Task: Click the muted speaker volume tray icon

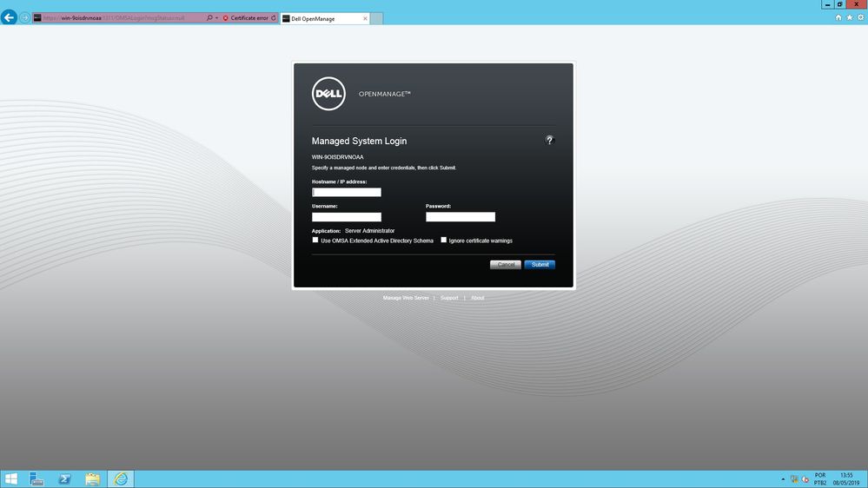Action: pos(805,479)
